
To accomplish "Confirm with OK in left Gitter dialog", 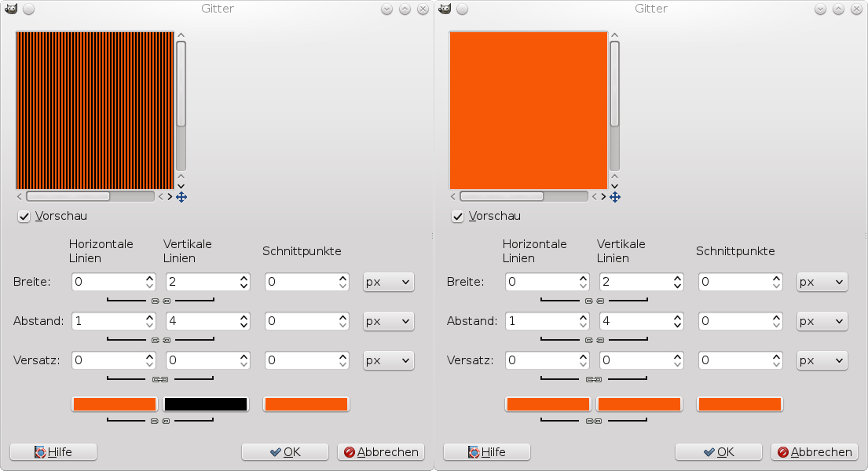I will (x=285, y=452).
